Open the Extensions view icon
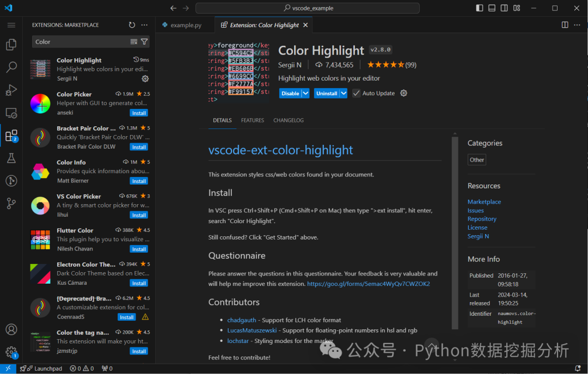588x374 pixels. [x=11, y=136]
